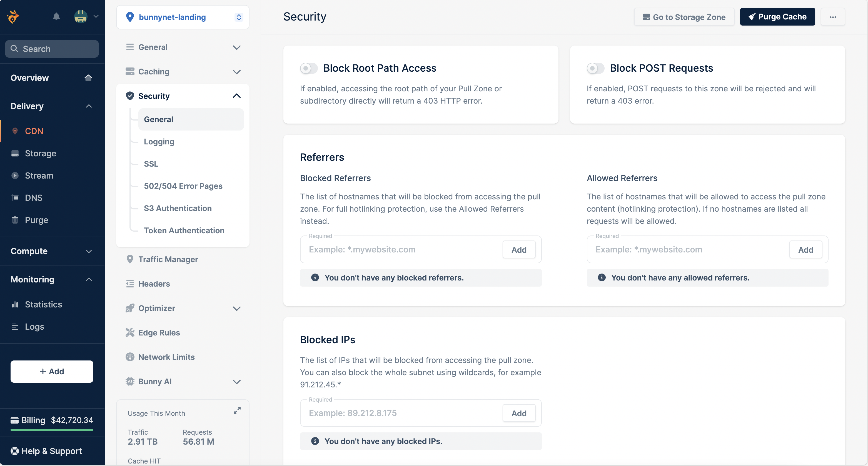Click the Purge cache icon in sidebar

click(15, 219)
